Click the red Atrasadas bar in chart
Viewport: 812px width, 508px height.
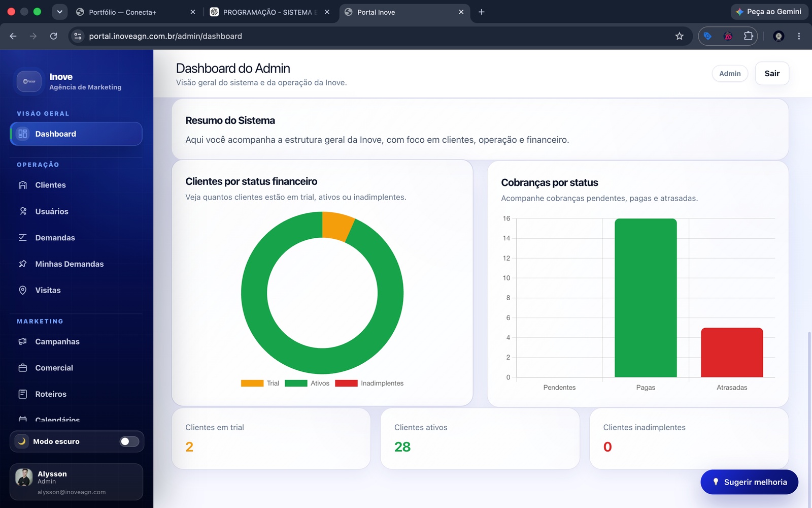tap(732, 353)
